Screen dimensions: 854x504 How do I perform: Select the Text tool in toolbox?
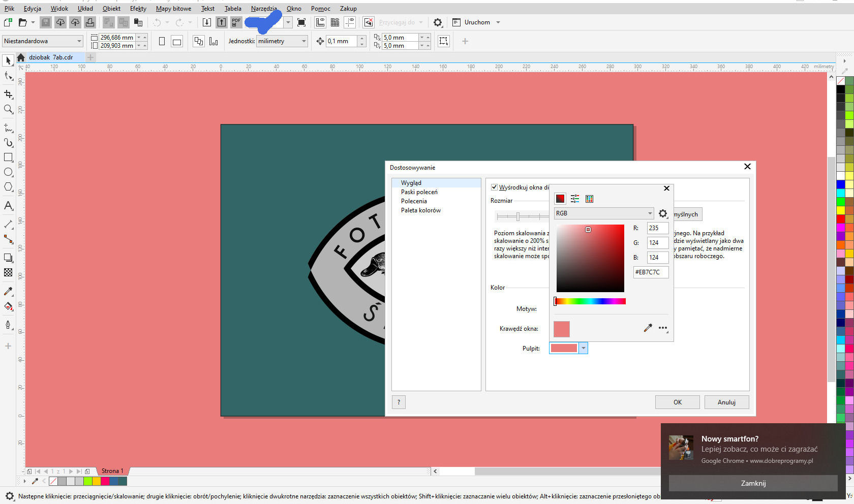point(8,206)
